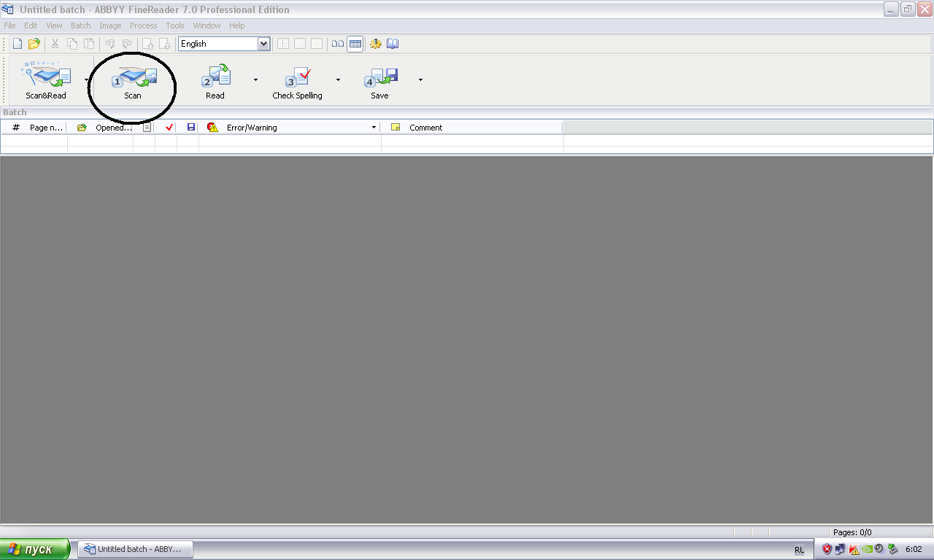Click the middle block-type toolbar icon
934x560 pixels.
300,44
